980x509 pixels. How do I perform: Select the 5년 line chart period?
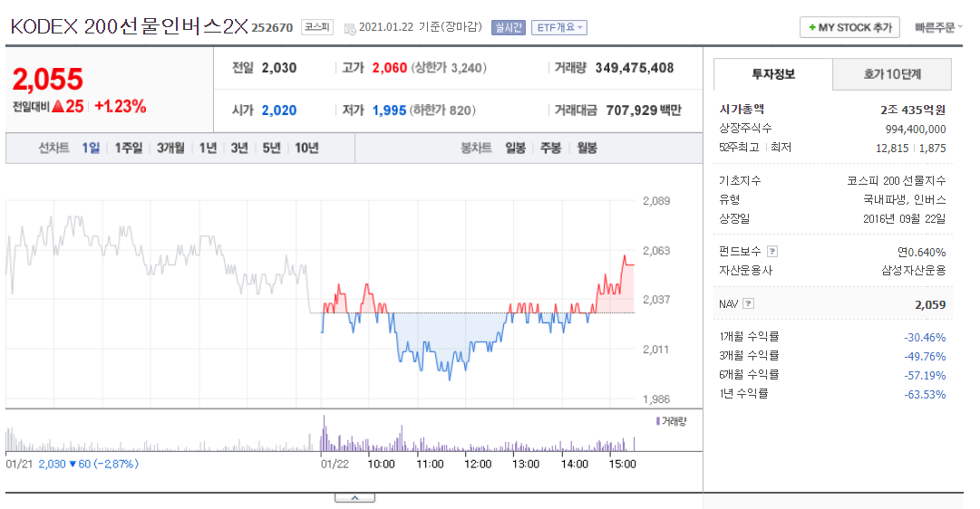pos(271,148)
